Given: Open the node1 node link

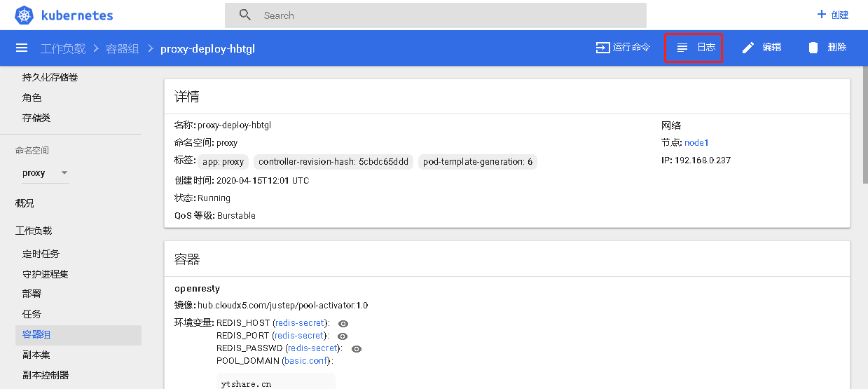Looking at the screenshot, I should point(696,143).
